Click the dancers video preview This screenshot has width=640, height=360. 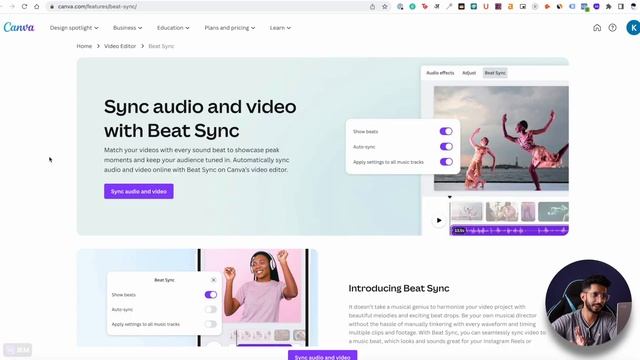coord(501,138)
